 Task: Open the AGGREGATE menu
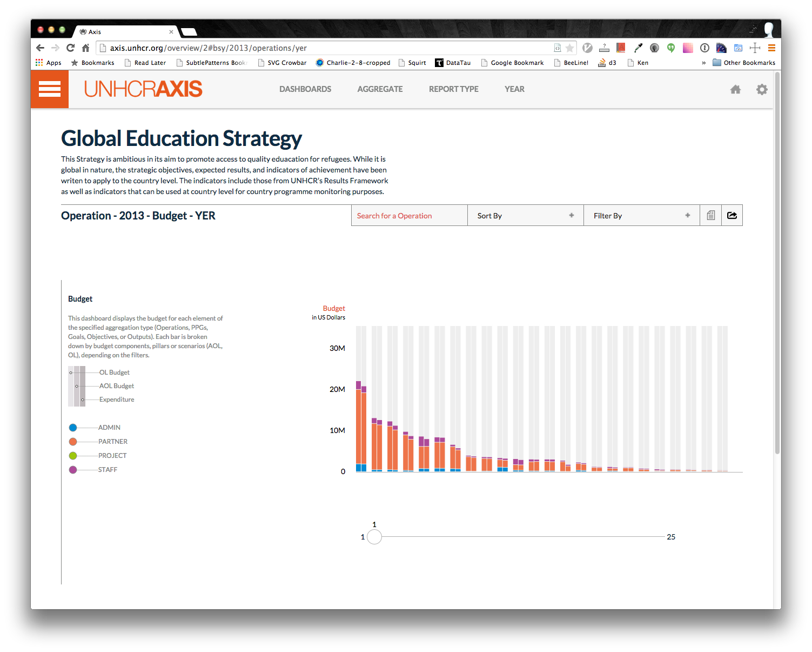(380, 89)
